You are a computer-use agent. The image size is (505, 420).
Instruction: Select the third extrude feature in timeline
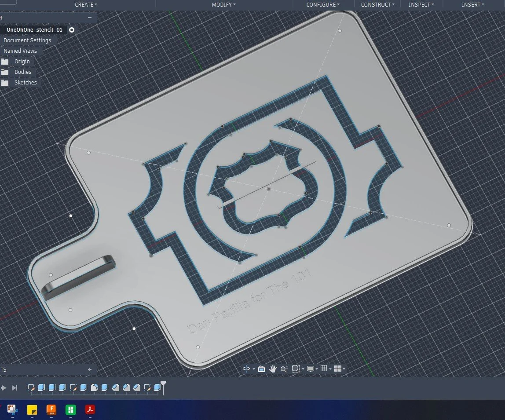click(x=62, y=387)
